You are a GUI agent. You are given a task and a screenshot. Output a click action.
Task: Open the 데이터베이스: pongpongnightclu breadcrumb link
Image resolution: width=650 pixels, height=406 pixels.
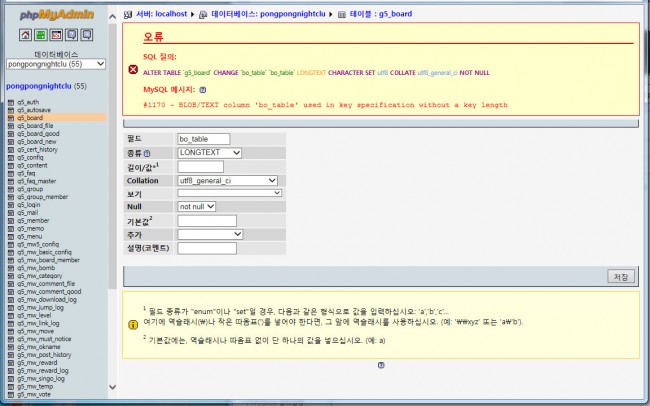(x=268, y=14)
